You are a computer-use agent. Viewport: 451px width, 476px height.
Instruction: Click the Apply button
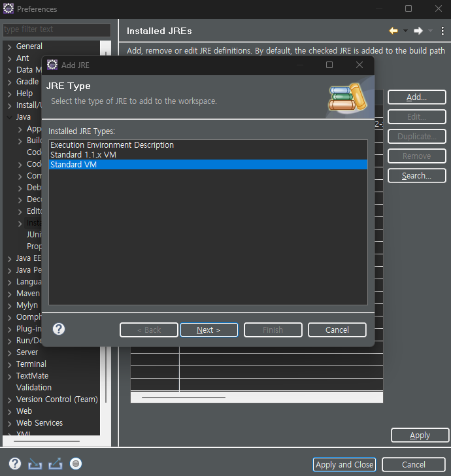(x=420, y=435)
